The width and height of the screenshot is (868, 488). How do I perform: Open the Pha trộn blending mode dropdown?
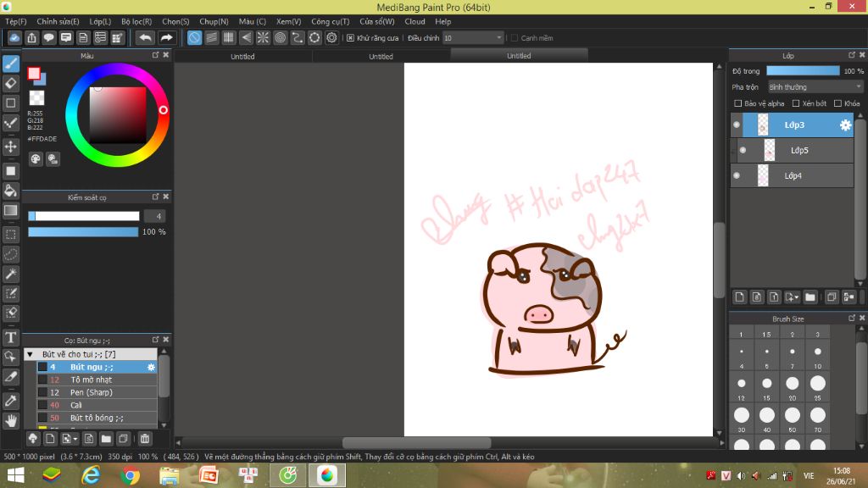point(815,87)
